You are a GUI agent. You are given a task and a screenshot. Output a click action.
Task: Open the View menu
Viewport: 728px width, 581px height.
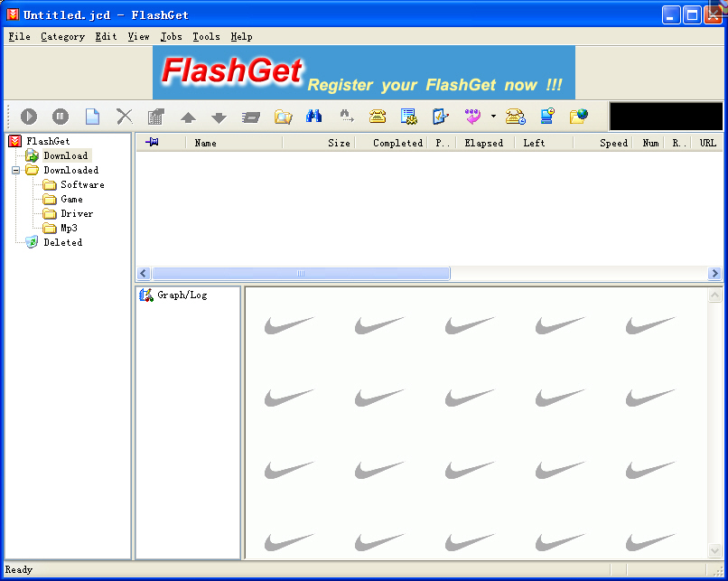point(138,37)
